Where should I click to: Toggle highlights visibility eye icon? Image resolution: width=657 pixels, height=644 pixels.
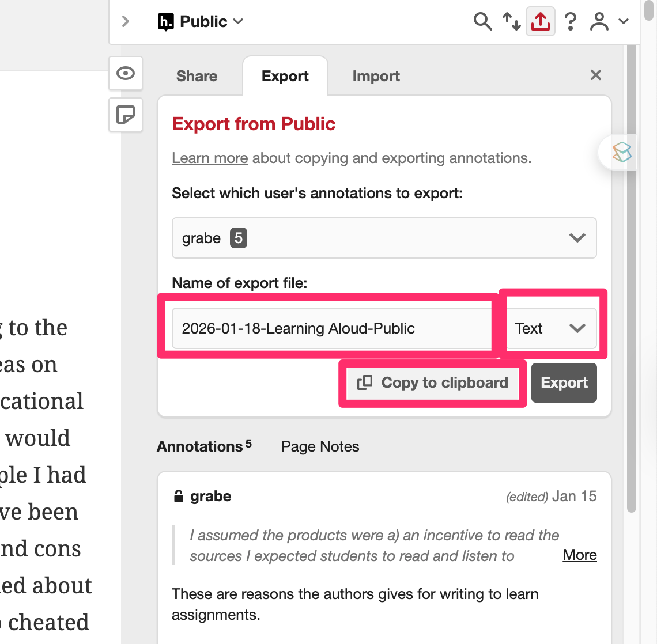tap(126, 73)
